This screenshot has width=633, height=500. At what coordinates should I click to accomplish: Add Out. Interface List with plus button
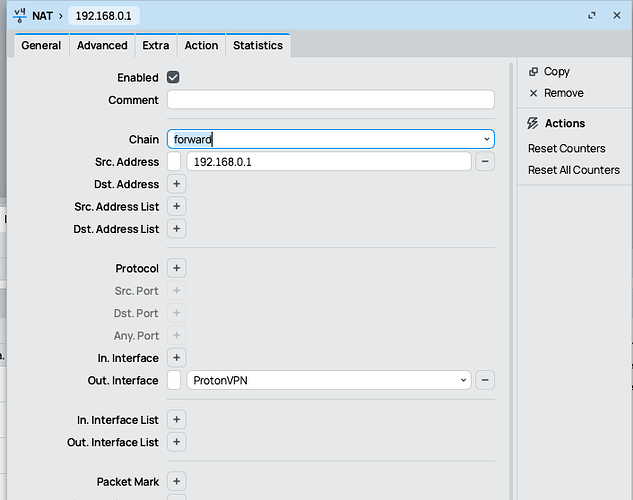[x=176, y=442]
